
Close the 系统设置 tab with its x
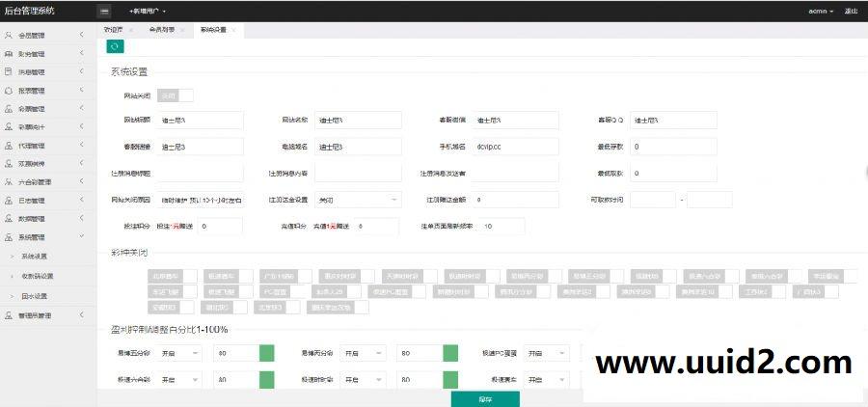click(x=233, y=30)
